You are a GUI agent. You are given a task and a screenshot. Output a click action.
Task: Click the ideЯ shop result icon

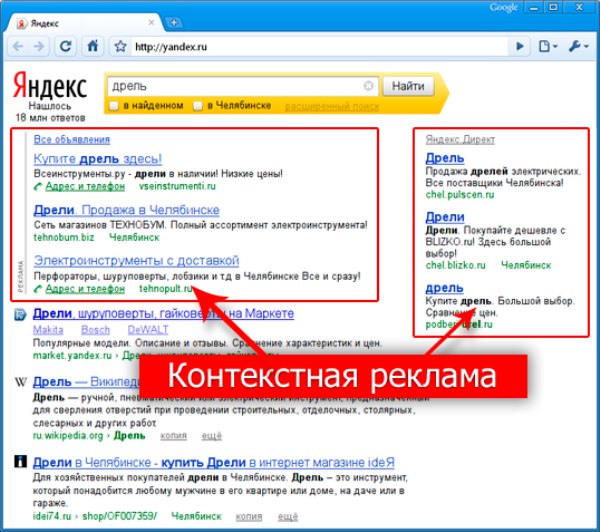[20, 461]
